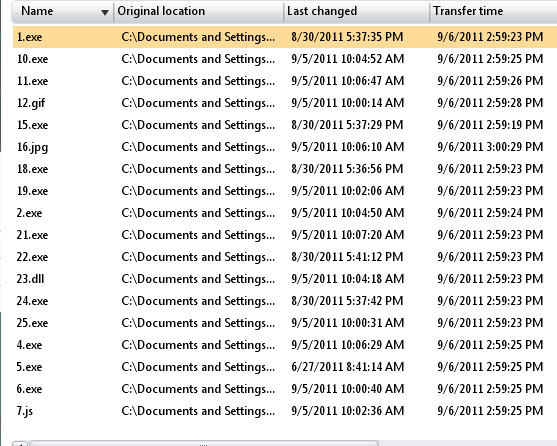Sort by Transfer time column header

[x=493, y=12]
